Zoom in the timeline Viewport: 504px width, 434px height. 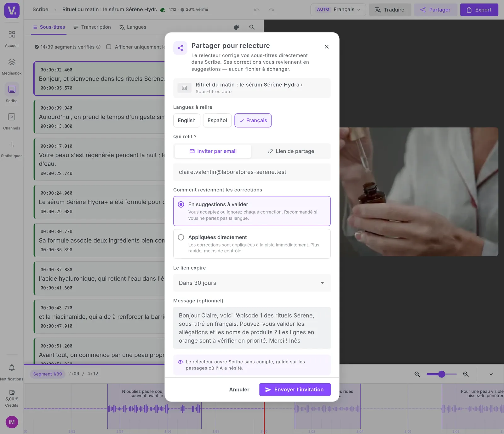click(x=466, y=374)
